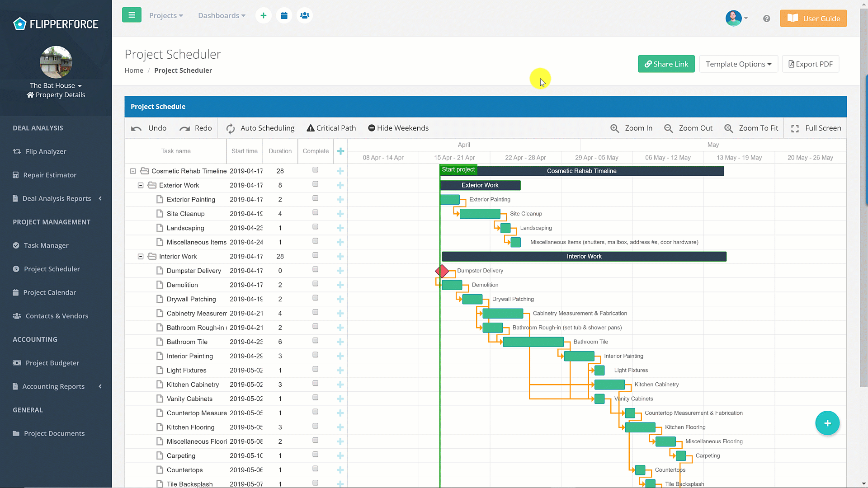Click the Zoom In magnifier icon
The width and height of the screenshot is (868, 488).
pyautogui.click(x=614, y=128)
